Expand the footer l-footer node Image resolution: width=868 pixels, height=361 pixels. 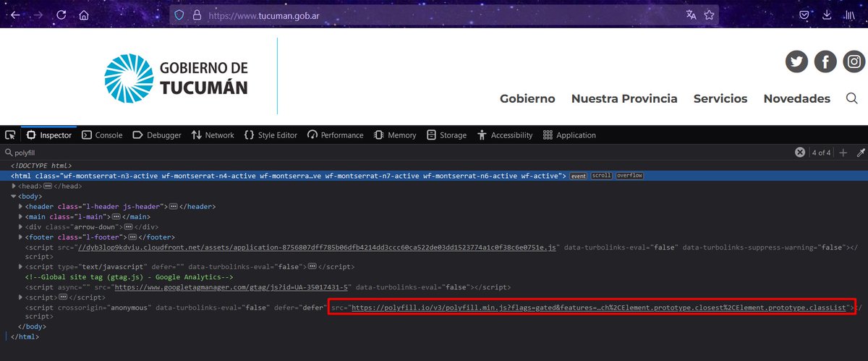pyautogui.click(x=21, y=237)
